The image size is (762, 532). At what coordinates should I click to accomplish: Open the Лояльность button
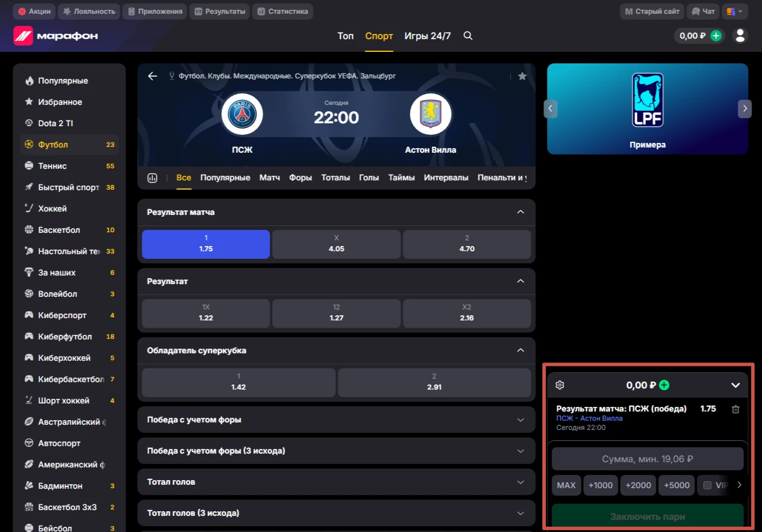[89, 12]
